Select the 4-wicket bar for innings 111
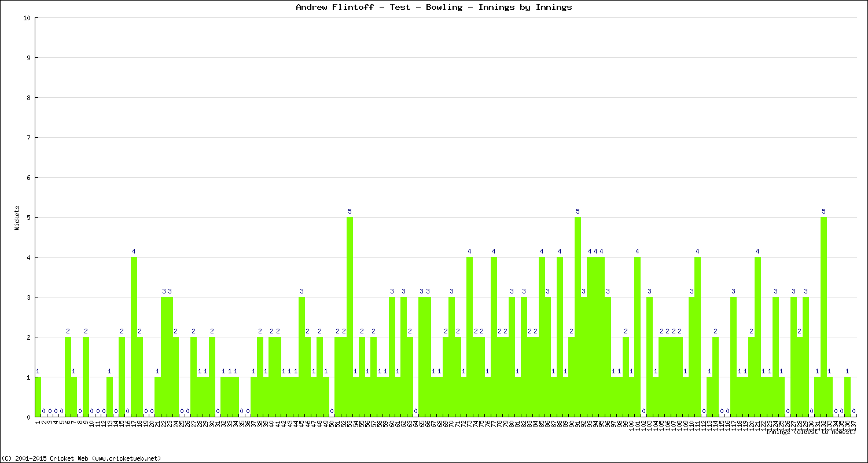Viewport: 868px width, 463px height. click(x=697, y=337)
